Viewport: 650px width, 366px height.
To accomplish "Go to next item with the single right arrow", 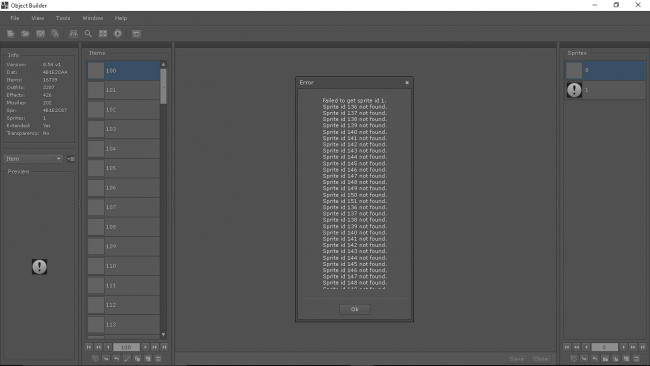I will click(145, 347).
